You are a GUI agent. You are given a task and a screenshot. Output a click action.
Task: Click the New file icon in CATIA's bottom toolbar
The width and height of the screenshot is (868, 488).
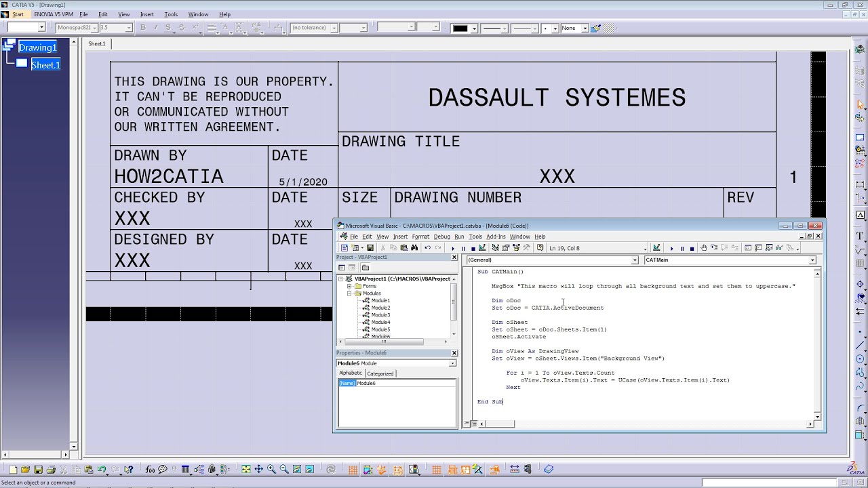(x=13, y=469)
